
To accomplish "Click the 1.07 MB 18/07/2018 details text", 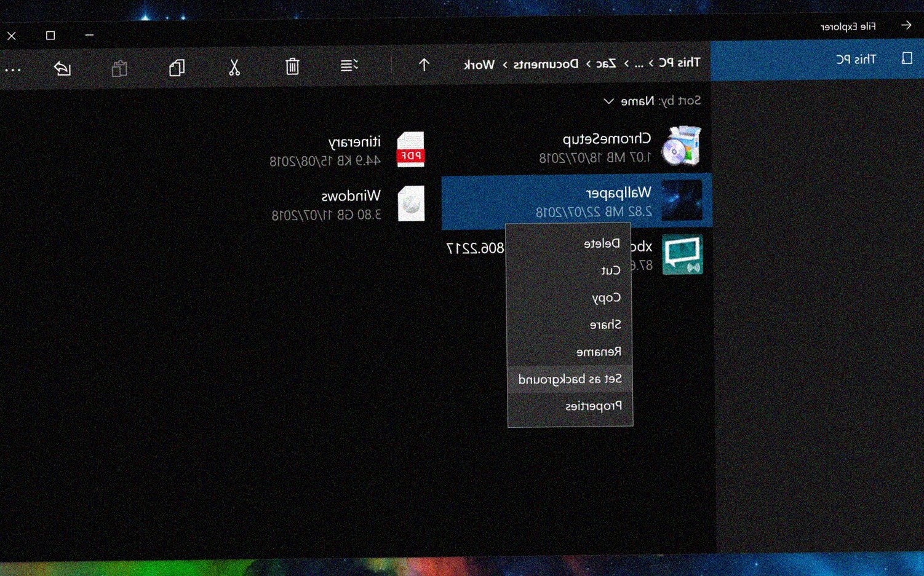I will pos(595,158).
